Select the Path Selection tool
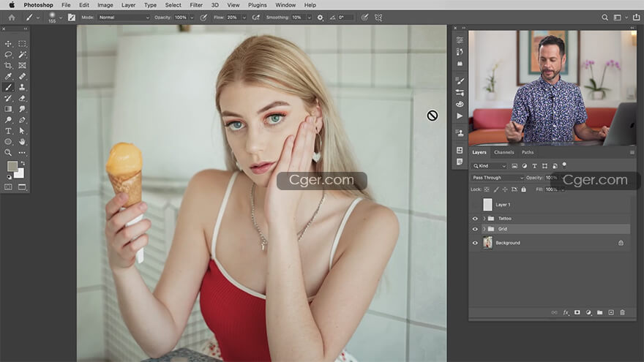644x362 pixels. coord(22,131)
